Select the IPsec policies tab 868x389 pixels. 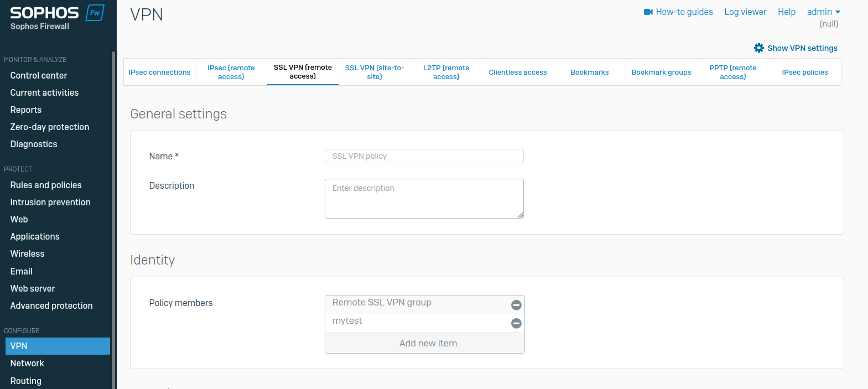804,72
